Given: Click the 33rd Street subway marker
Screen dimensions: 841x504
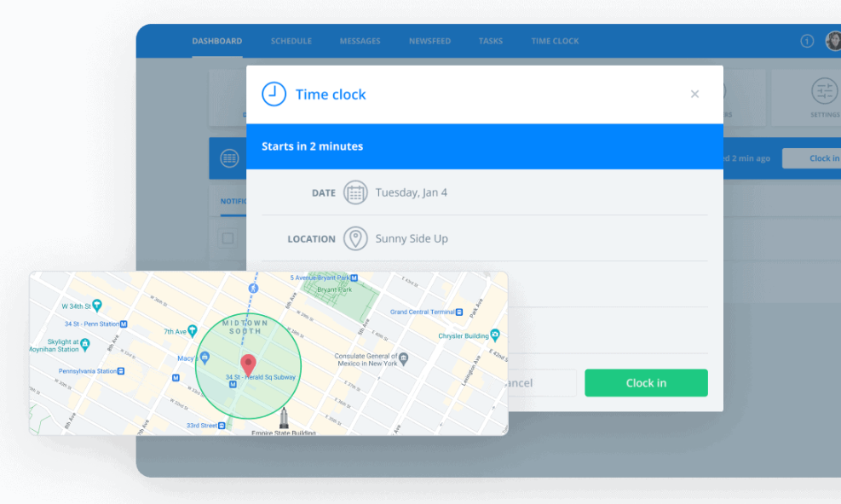Looking at the screenshot, I should coord(223,424).
